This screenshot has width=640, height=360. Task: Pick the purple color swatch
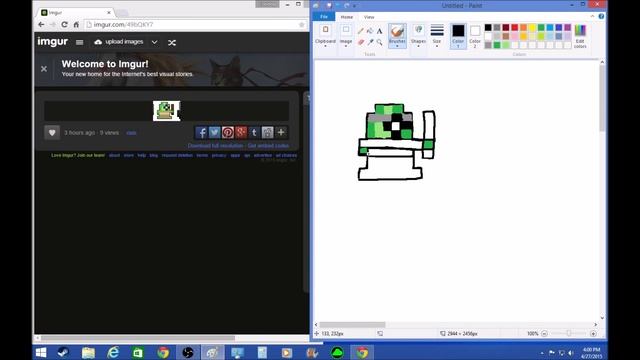point(568,27)
